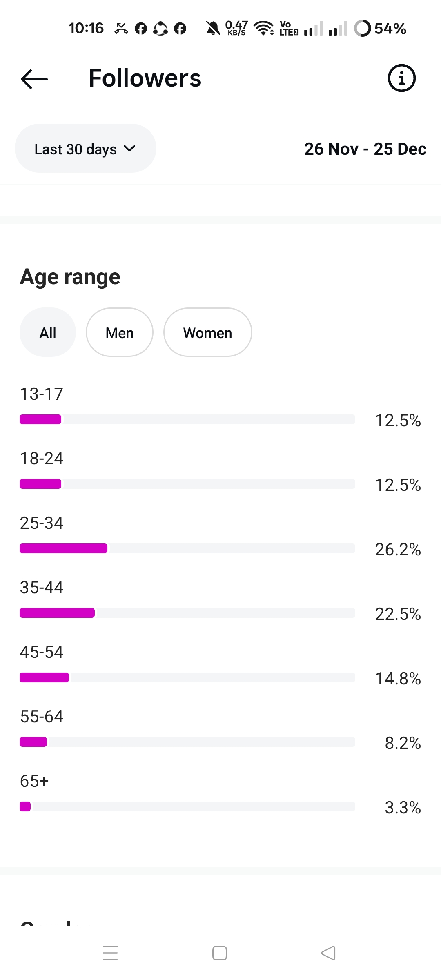Tap the muted notification bell icon
Screen dimensions: 441x980
click(212, 29)
